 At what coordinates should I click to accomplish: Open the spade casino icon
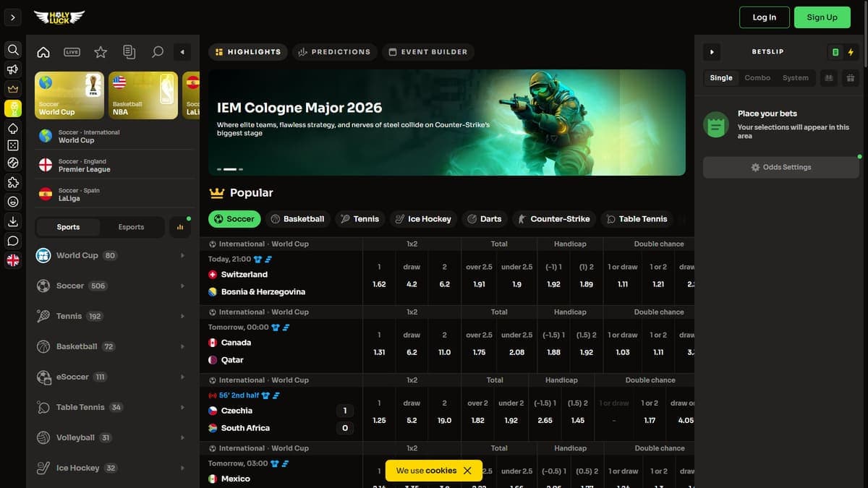click(x=12, y=127)
